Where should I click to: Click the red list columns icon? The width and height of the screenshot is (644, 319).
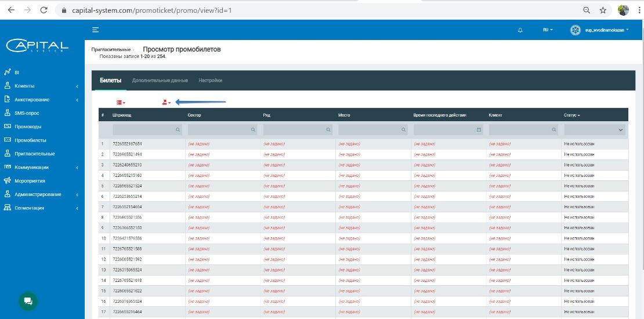[x=121, y=102]
